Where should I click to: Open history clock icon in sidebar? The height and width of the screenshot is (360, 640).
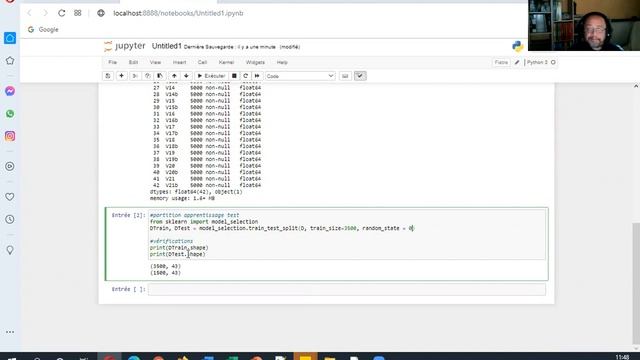point(10,219)
